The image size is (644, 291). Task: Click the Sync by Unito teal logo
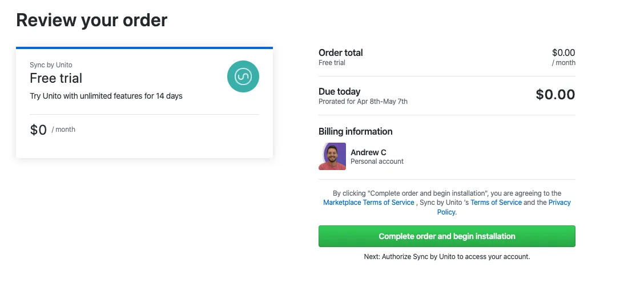pyautogui.click(x=243, y=76)
